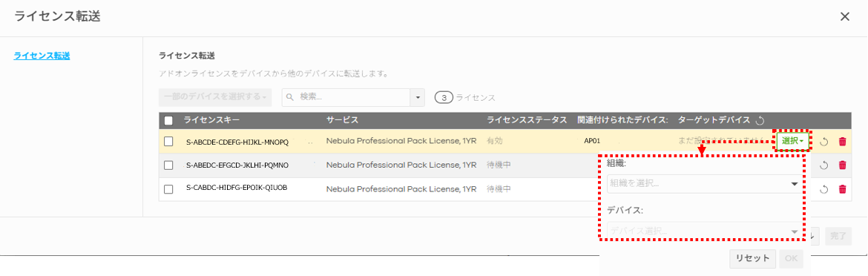
Task: Delete the S-ABEDC-EFGCD-JKLHI-PQMNO license row
Action: click(843, 165)
